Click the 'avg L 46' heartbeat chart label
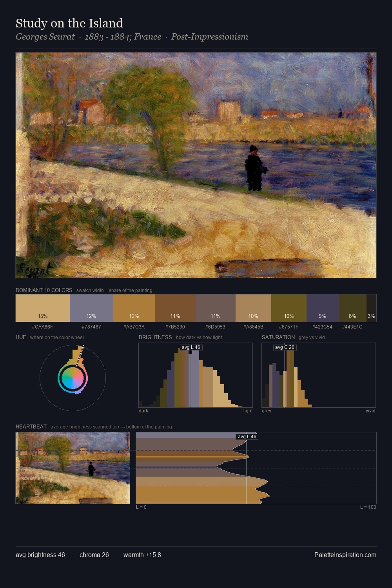This screenshot has height=588, width=392. click(x=247, y=437)
